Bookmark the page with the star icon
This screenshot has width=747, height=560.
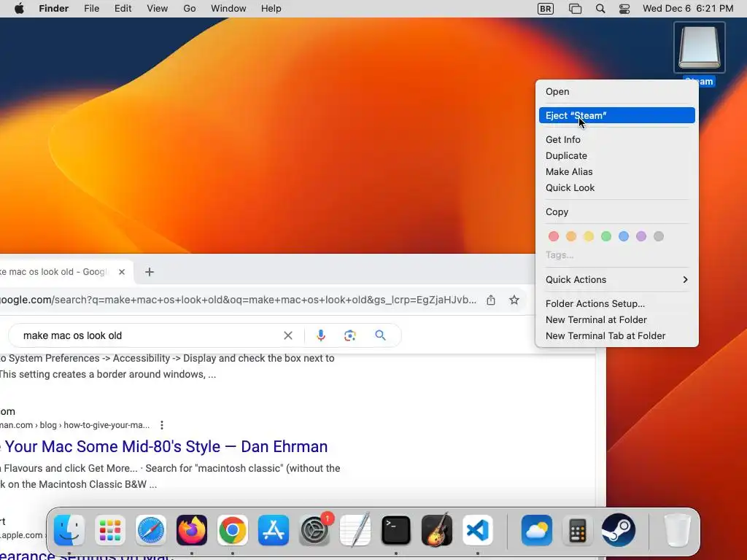(514, 300)
